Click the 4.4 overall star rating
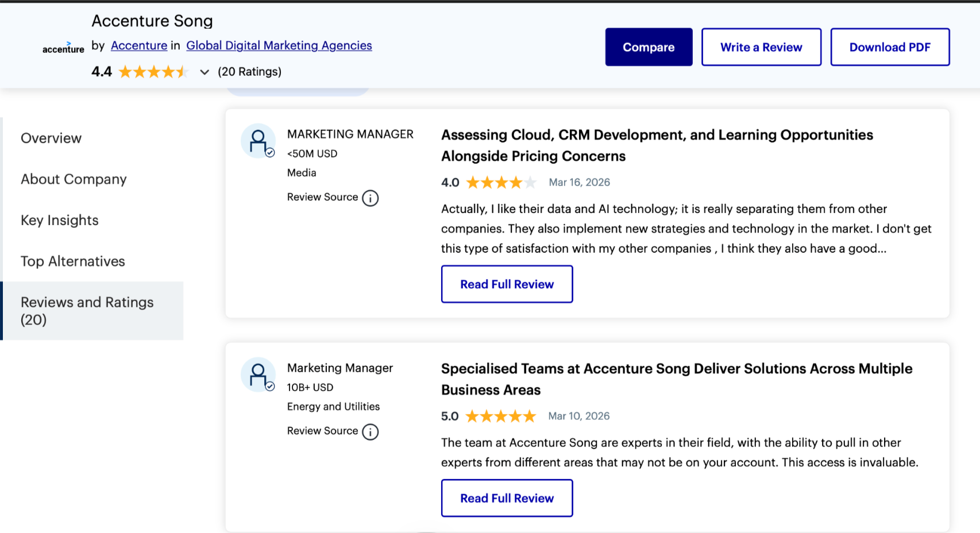The width and height of the screenshot is (980, 533). tap(153, 72)
